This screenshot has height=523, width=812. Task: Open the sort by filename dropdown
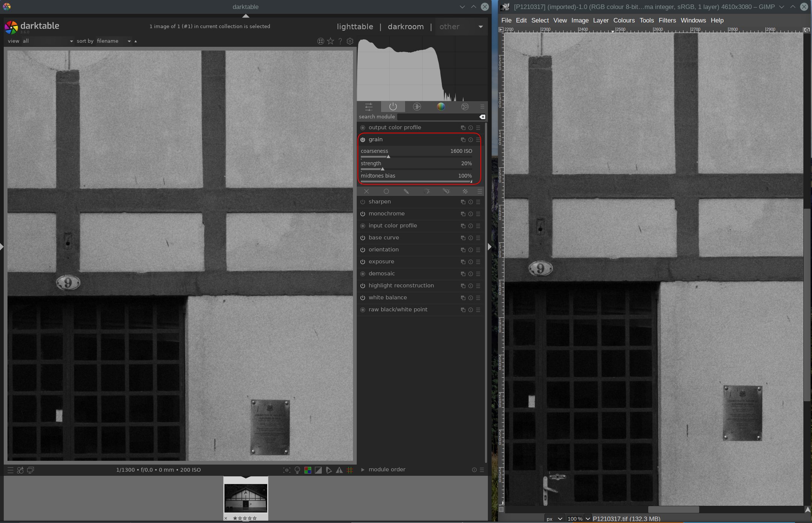click(112, 41)
